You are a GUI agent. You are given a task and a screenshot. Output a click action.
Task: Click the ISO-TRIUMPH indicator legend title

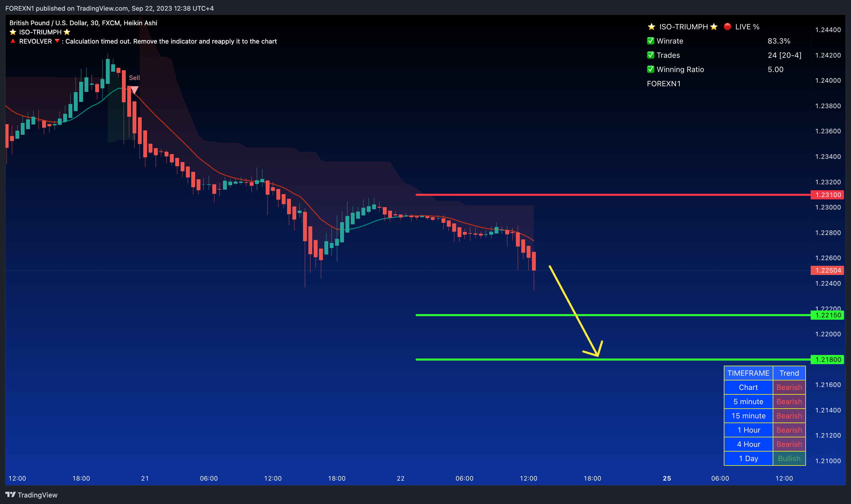click(x=40, y=32)
